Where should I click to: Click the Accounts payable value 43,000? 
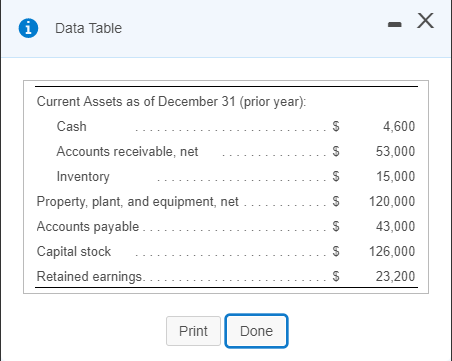click(395, 226)
